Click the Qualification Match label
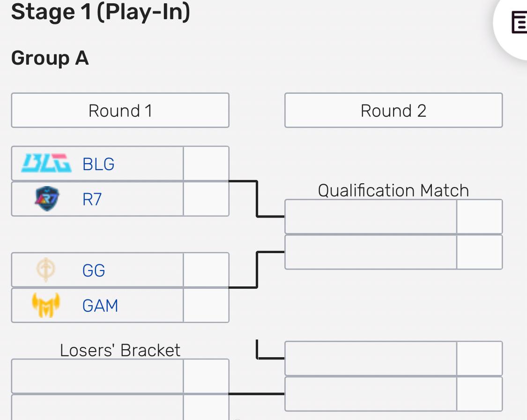Viewport: 527px width, 420px height. click(393, 190)
